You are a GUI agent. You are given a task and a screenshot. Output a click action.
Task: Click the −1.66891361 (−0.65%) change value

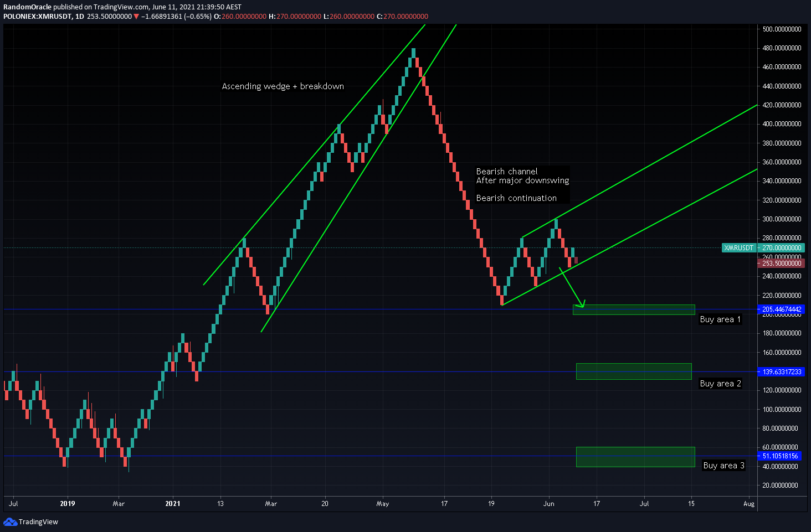176,17
